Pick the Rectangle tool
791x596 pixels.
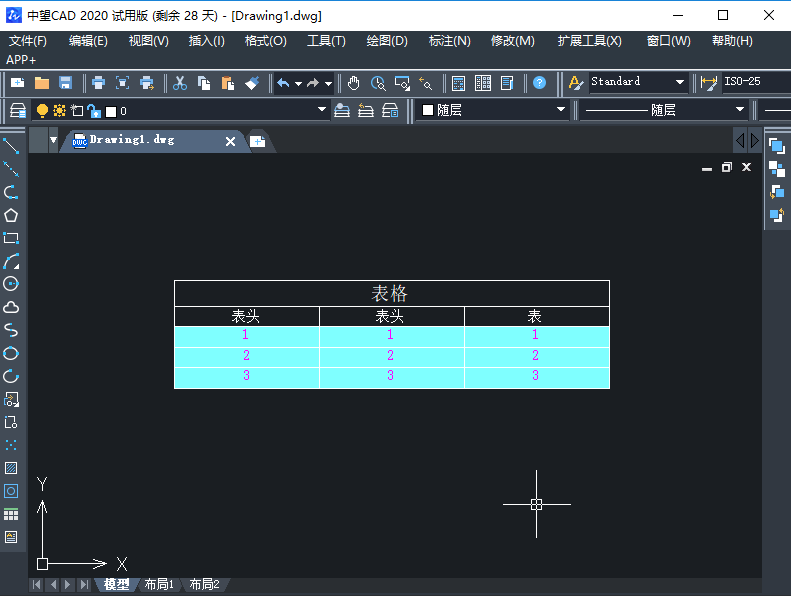click(11, 238)
